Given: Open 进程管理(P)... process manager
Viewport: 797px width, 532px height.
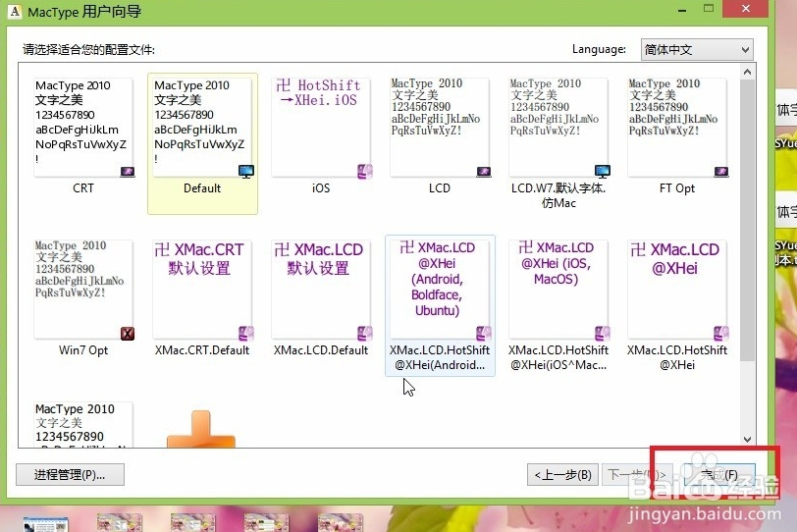Looking at the screenshot, I should [70, 475].
